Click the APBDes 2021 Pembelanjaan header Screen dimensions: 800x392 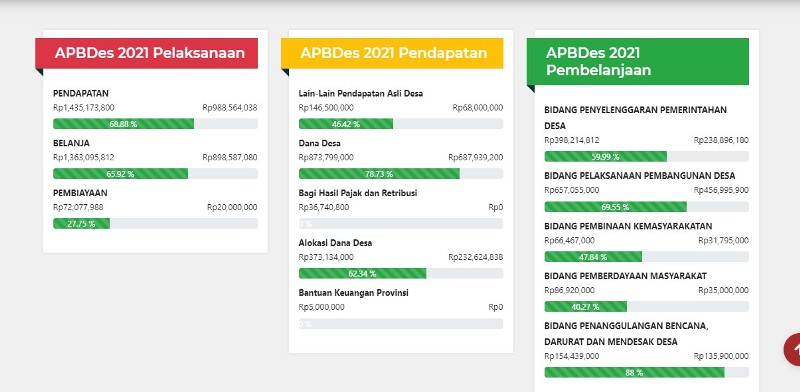pyautogui.click(x=638, y=61)
